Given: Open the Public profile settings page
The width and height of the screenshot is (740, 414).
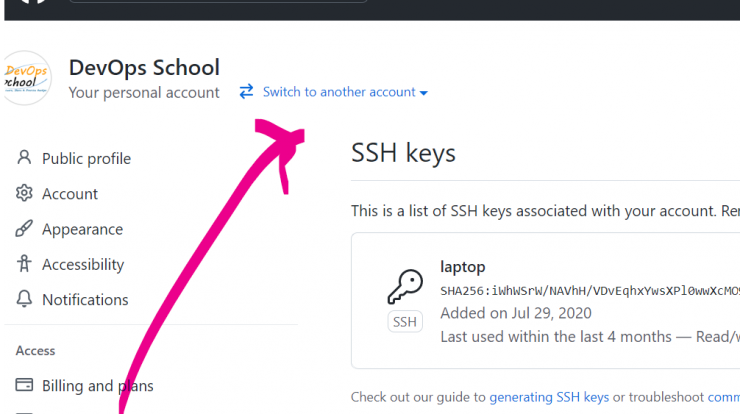Looking at the screenshot, I should point(86,159).
